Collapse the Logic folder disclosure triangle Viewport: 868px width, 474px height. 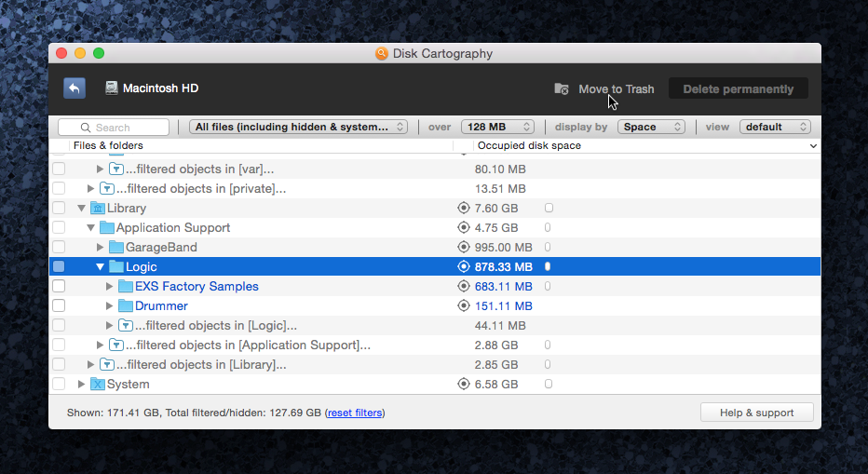[101, 266]
